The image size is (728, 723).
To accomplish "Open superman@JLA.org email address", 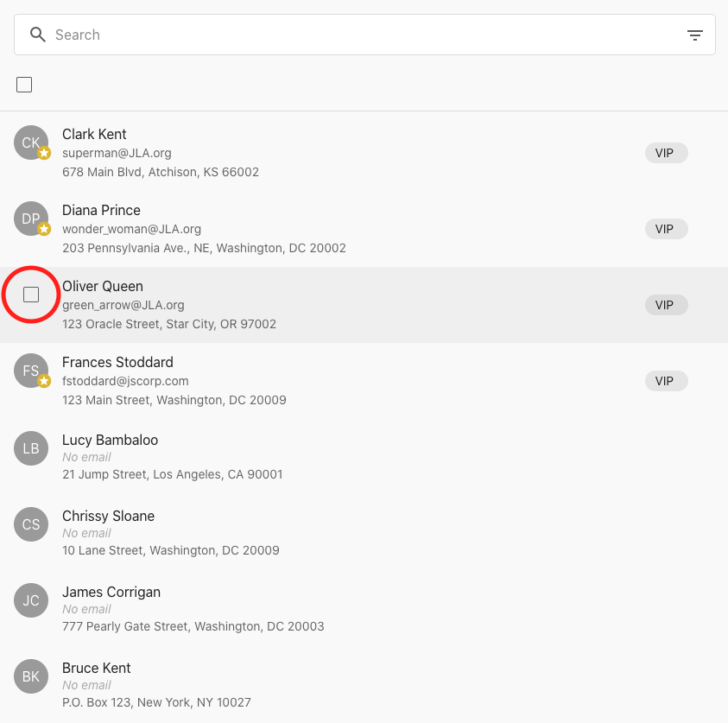I will click(117, 153).
